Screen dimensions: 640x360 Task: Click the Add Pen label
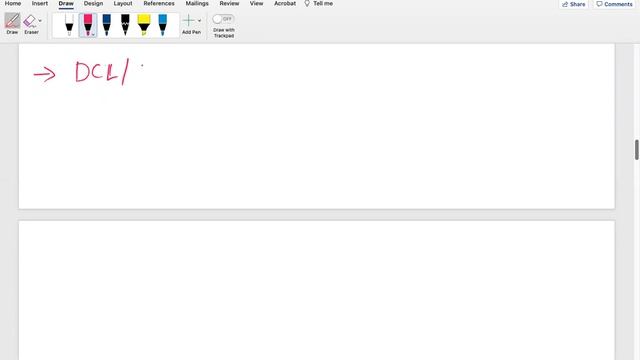[191, 32]
